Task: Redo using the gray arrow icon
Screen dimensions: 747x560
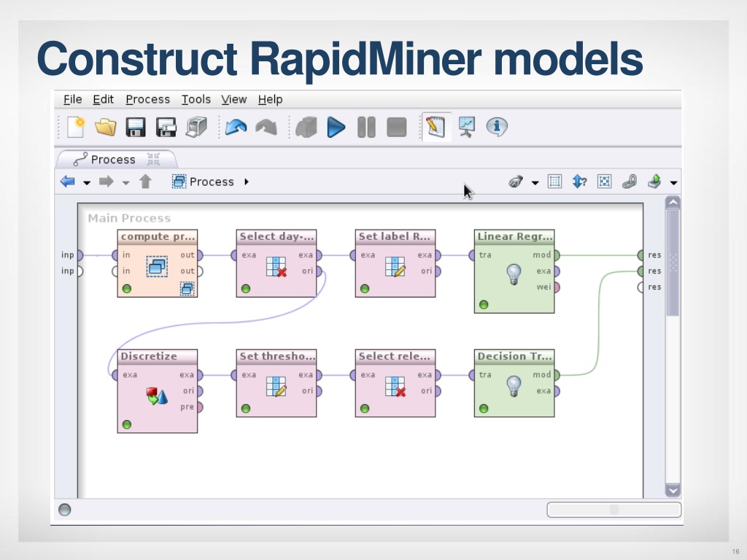Action: pyautogui.click(x=266, y=127)
